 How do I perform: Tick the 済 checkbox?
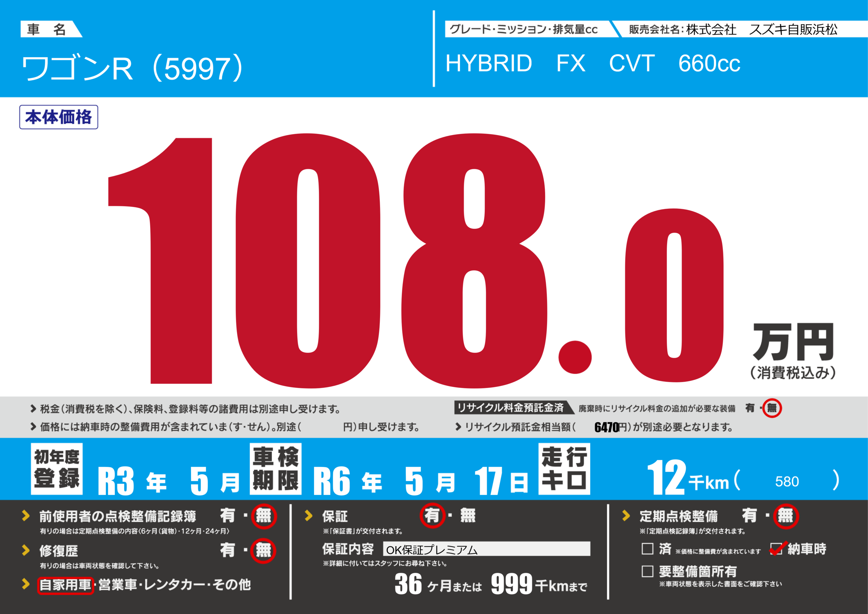click(647, 549)
